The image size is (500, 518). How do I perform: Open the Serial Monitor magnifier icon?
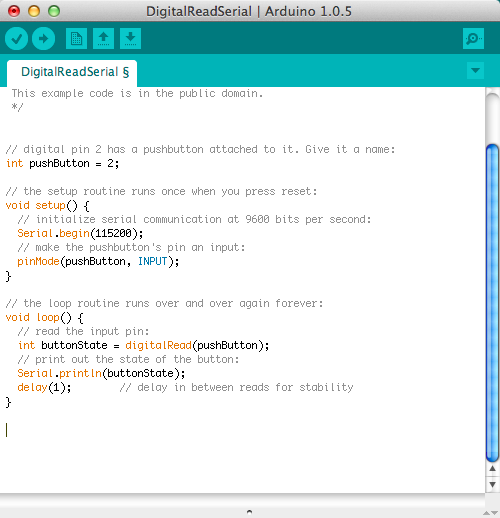pos(473,39)
